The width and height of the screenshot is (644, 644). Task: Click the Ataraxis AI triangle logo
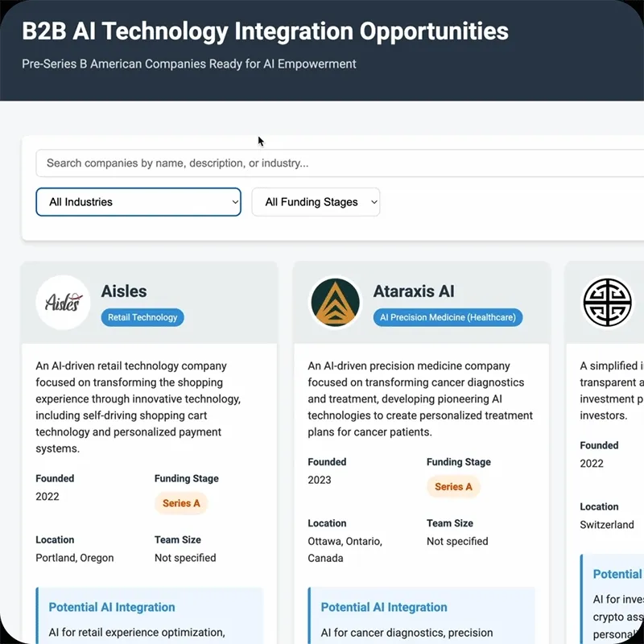[335, 303]
